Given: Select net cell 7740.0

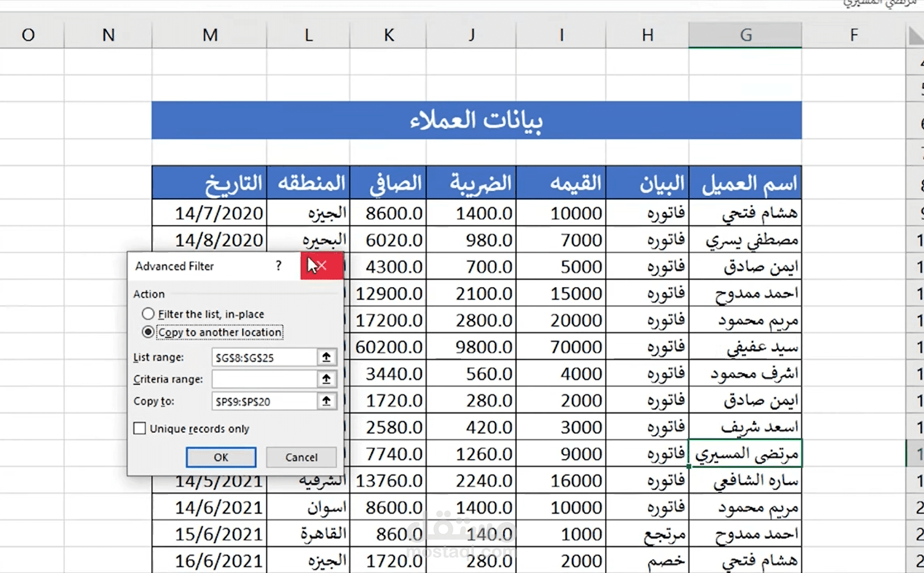Looking at the screenshot, I should 388,454.
